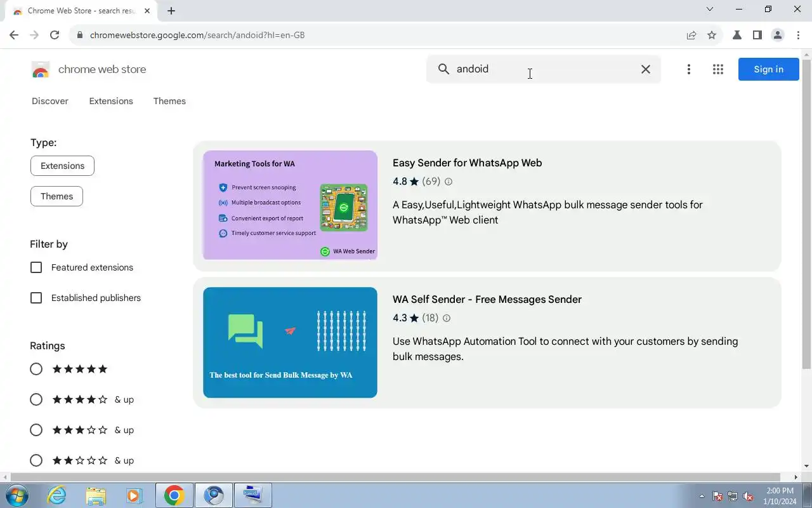This screenshot has height=508, width=812.
Task: Click info icon next to 4.3 rating
Action: [x=447, y=318]
